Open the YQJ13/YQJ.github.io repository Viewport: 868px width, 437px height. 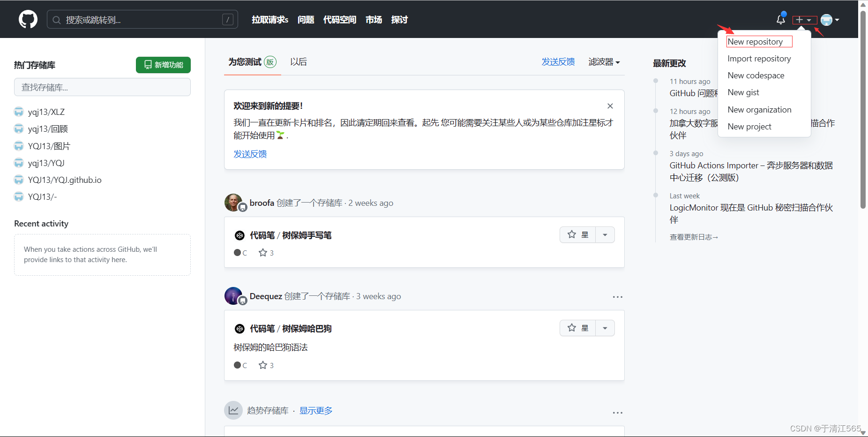[x=65, y=180]
